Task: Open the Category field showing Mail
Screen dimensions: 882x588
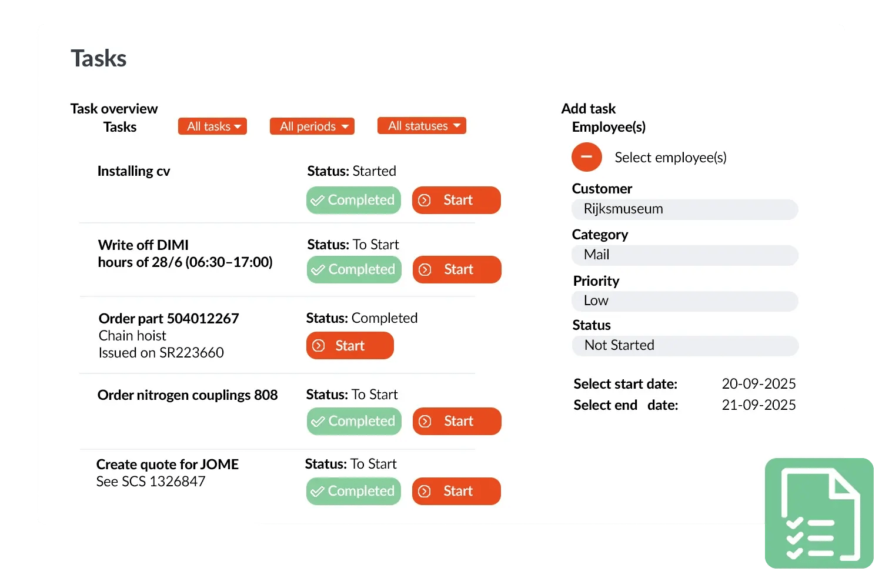Action: tap(684, 255)
